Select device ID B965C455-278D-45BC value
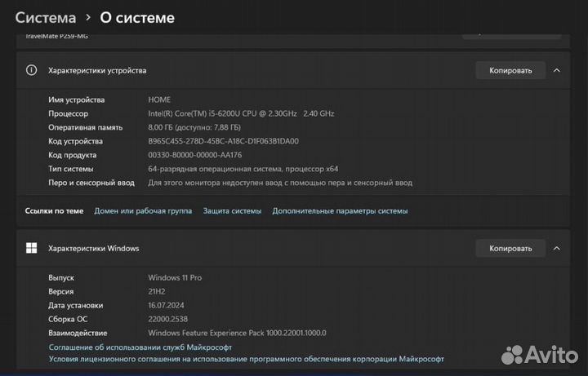The image size is (588, 376). tap(224, 141)
